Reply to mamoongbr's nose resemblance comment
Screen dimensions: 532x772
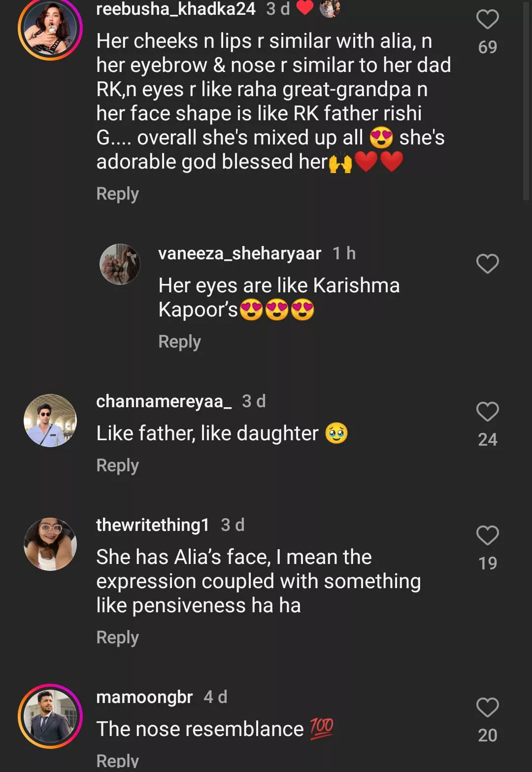(117, 760)
